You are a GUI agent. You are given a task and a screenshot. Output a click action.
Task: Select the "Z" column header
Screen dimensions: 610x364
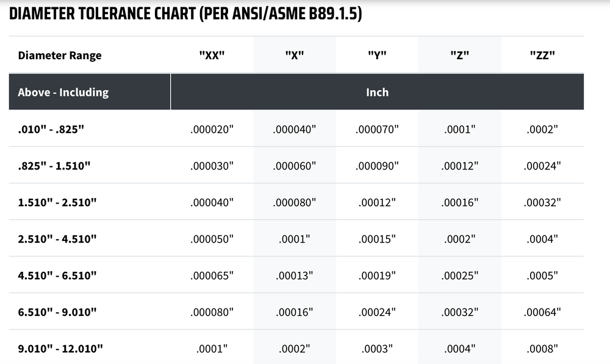click(459, 55)
